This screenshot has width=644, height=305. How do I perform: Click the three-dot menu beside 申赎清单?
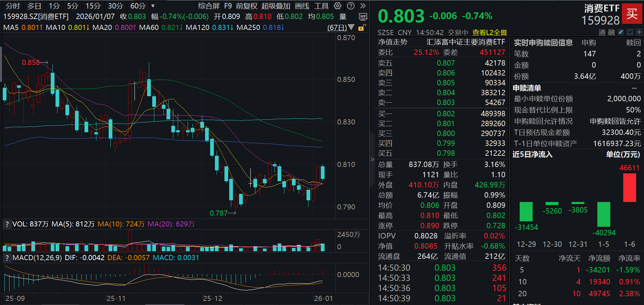point(634,88)
